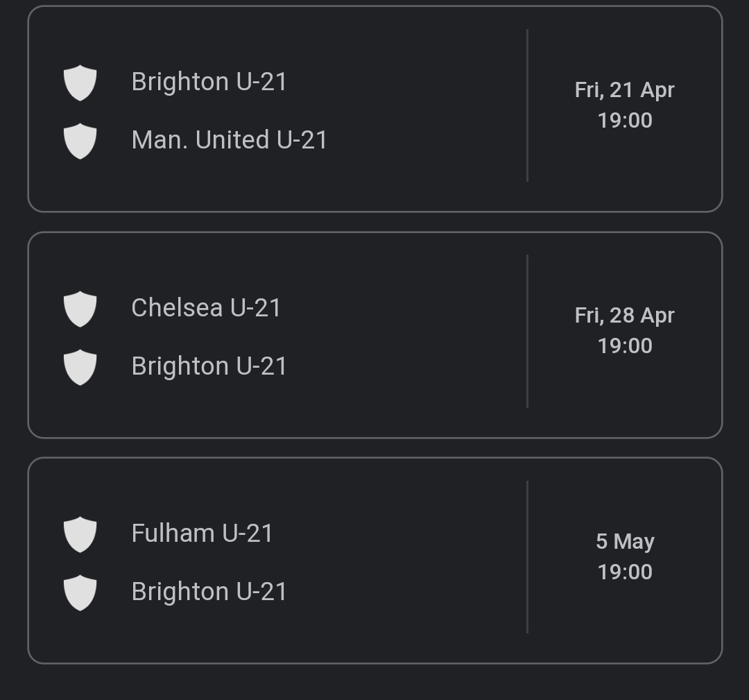Screen dimensions: 749x700
Task: Click the 5 May date label
Action: [625, 542]
